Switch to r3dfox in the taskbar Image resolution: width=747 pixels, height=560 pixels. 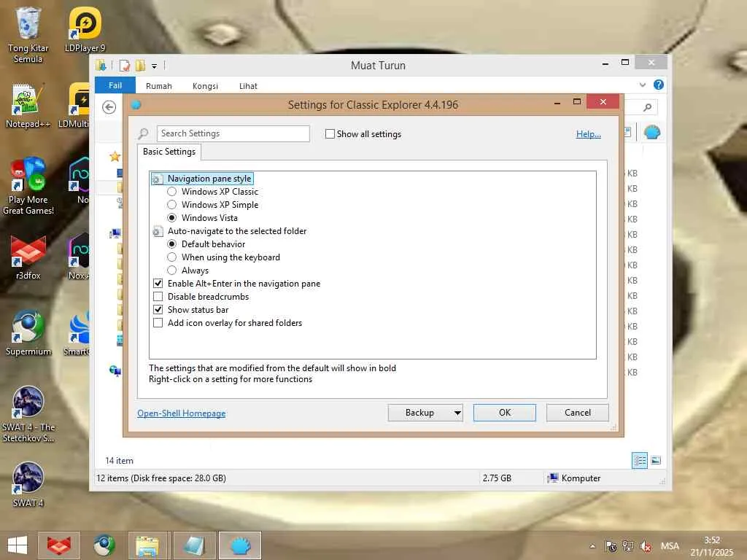pos(58,545)
